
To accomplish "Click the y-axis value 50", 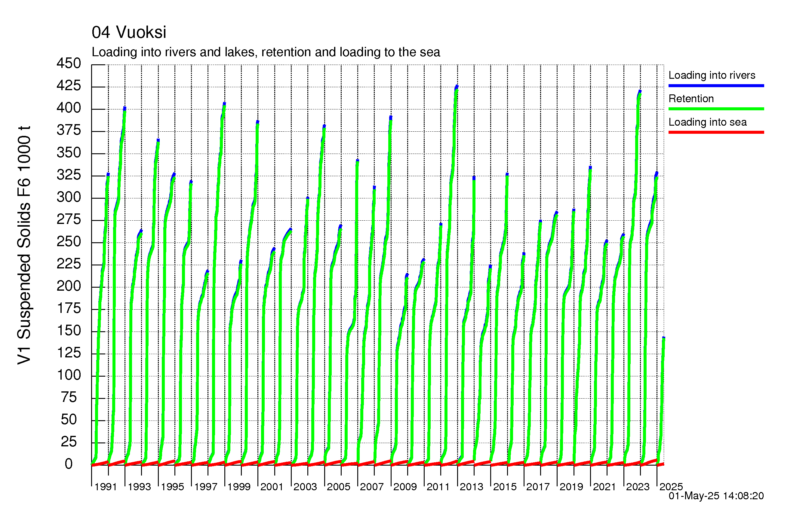I will click(x=69, y=420).
